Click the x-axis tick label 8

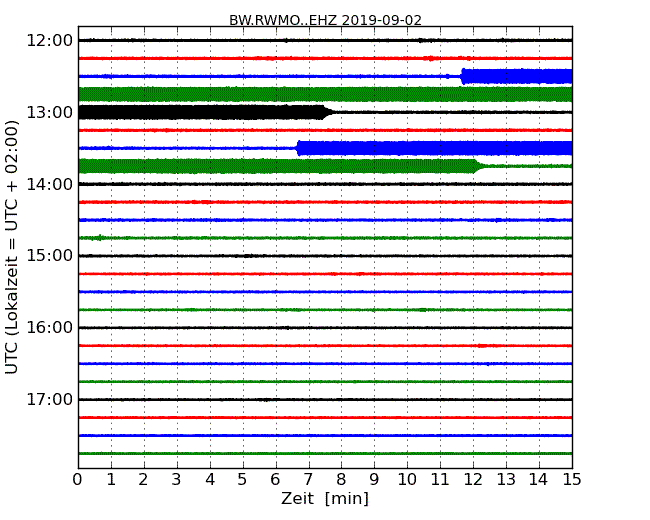coord(341,480)
